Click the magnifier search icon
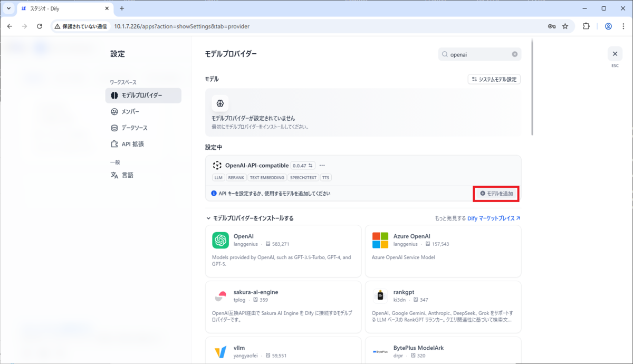This screenshot has width=633, height=364. point(445,54)
